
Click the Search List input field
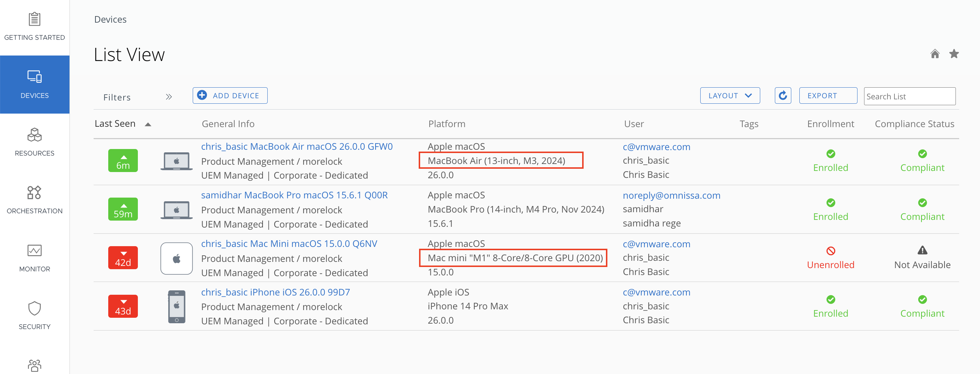pos(909,96)
